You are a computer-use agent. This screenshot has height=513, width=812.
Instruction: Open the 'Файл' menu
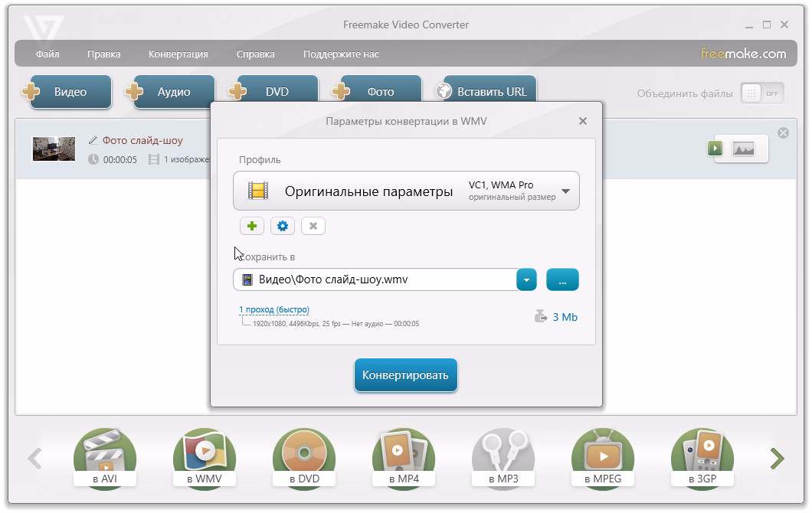(47, 54)
